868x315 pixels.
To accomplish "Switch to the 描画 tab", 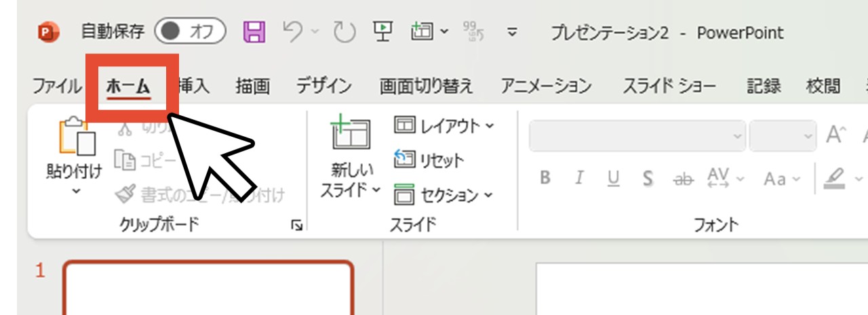I will [x=253, y=86].
